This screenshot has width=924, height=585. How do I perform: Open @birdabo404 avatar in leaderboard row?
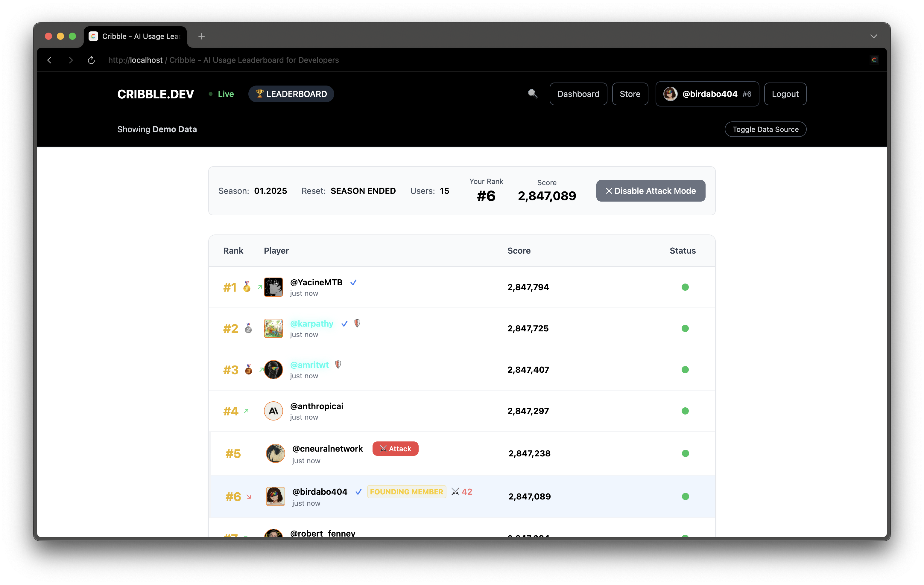pyautogui.click(x=276, y=496)
